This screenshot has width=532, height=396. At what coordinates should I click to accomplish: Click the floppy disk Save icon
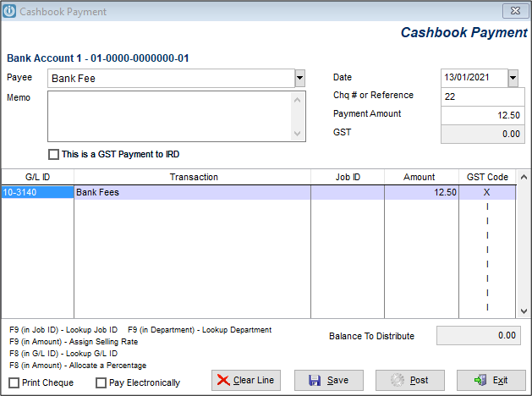(x=315, y=380)
